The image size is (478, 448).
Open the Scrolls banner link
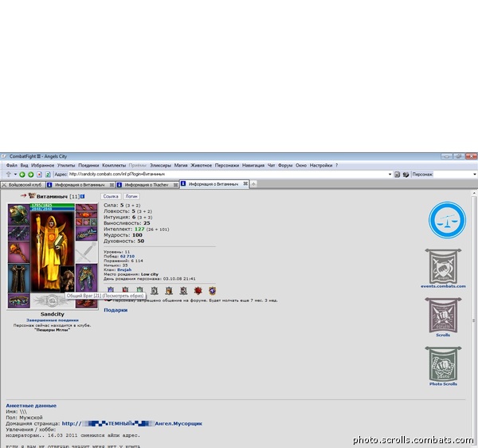coord(443,317)
